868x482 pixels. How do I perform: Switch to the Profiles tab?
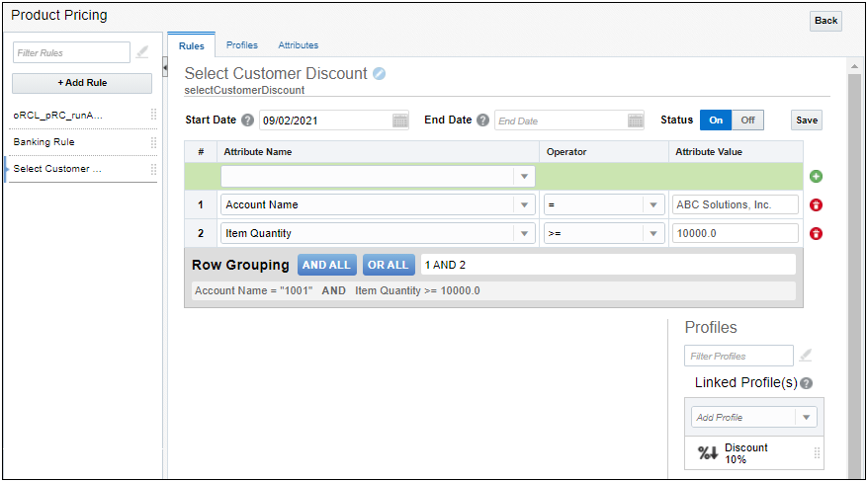tap(242, 45)
